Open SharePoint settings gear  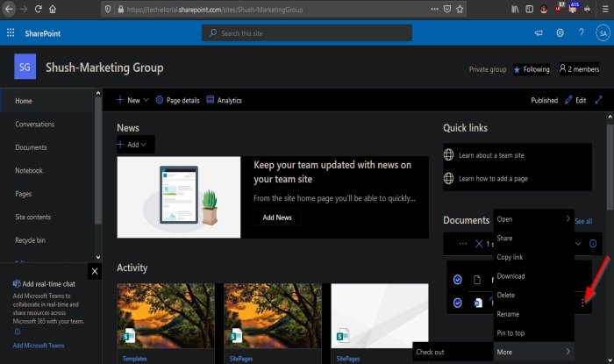tap(560, 32)
